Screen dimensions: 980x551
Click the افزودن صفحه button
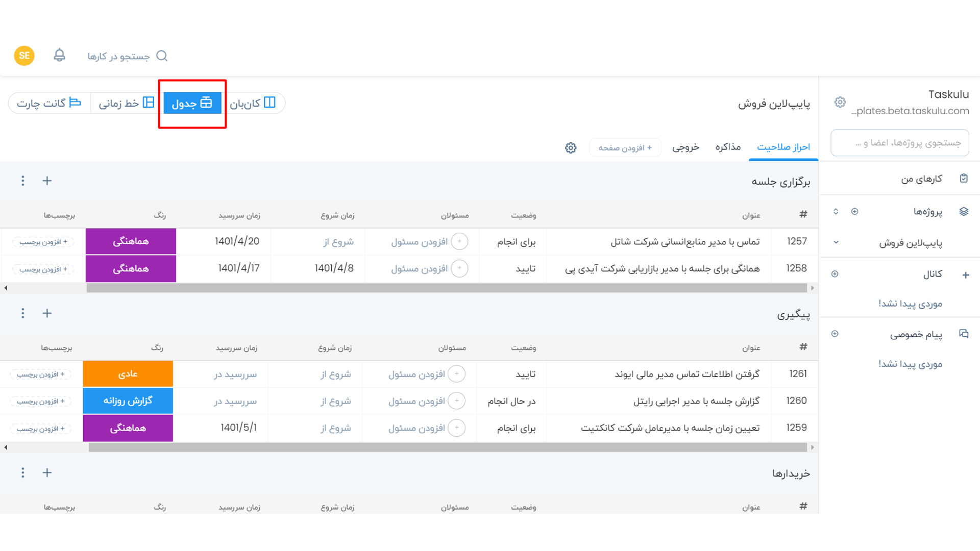(625, 147)
